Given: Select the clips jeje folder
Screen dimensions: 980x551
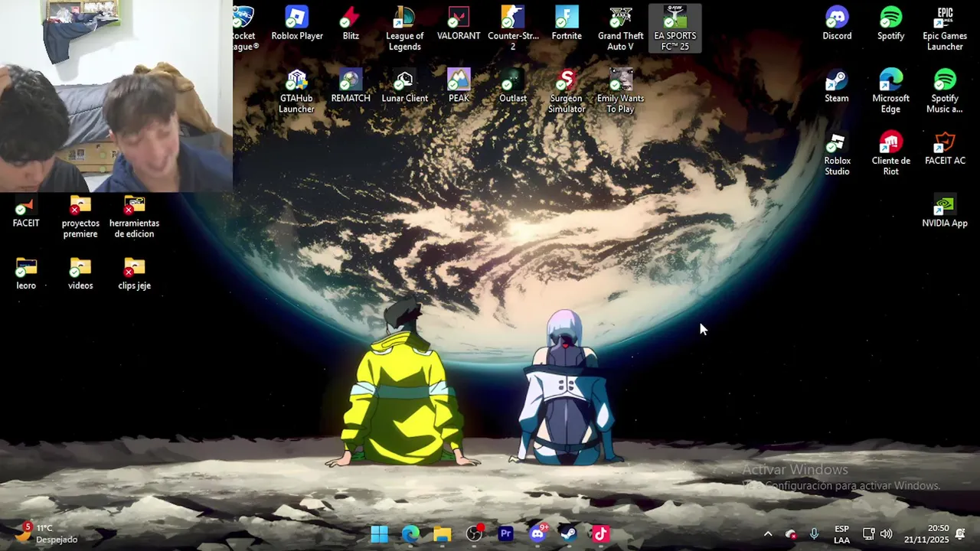Looking at the screenshot, I should click(134, 275).
